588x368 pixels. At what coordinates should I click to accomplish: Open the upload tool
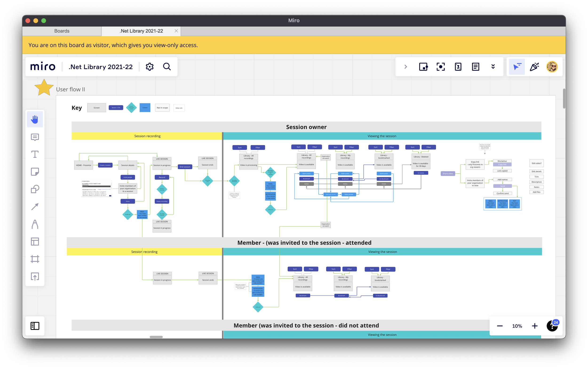pyautogui.click(x=35, y=277)
